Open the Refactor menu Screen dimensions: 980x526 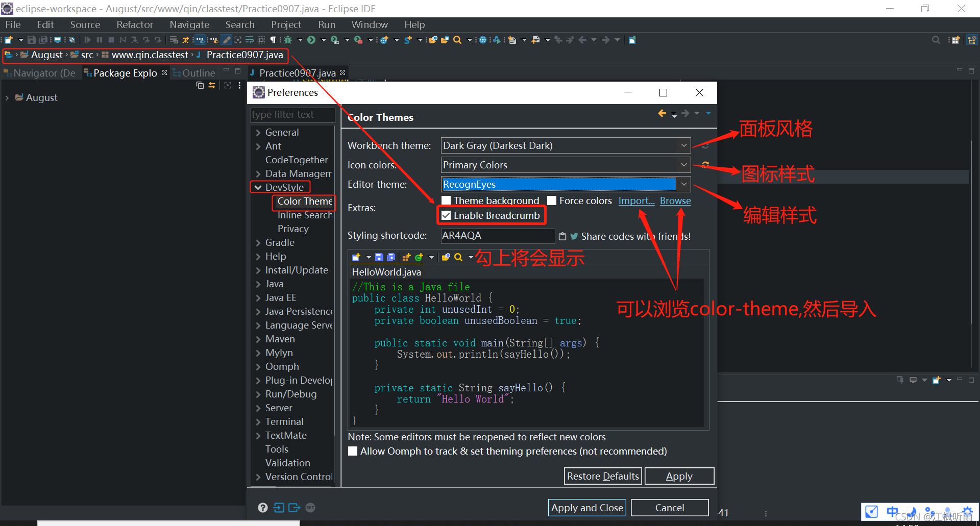134,24
